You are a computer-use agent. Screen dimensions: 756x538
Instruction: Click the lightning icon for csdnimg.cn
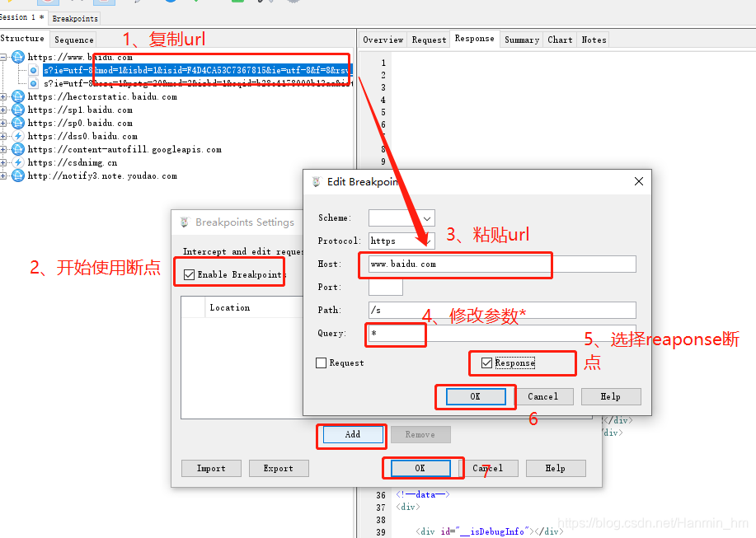pos(18,163)
